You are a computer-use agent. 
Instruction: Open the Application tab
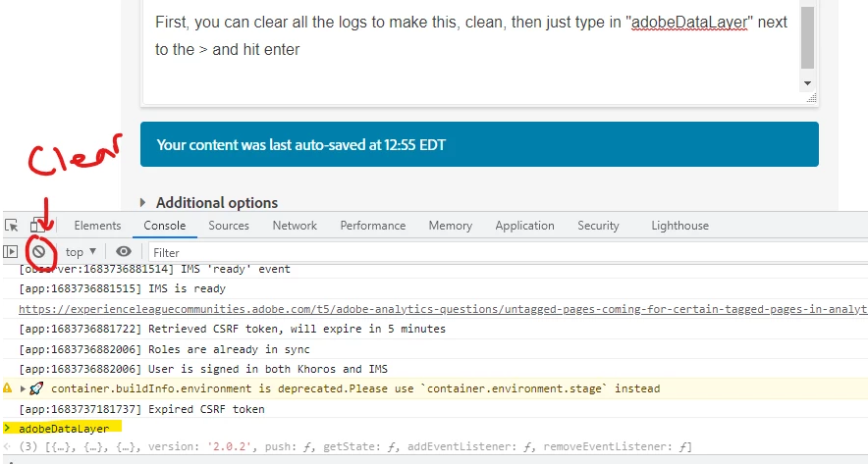click(524, 226)
